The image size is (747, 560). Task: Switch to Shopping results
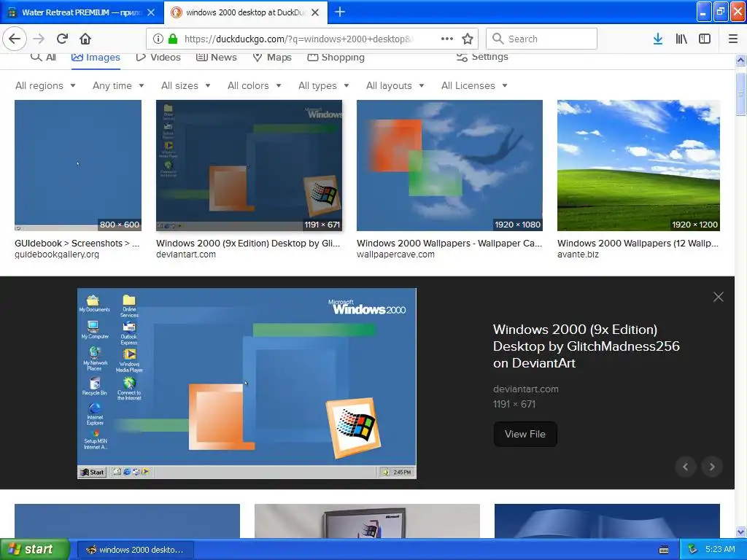pos(336,57)
